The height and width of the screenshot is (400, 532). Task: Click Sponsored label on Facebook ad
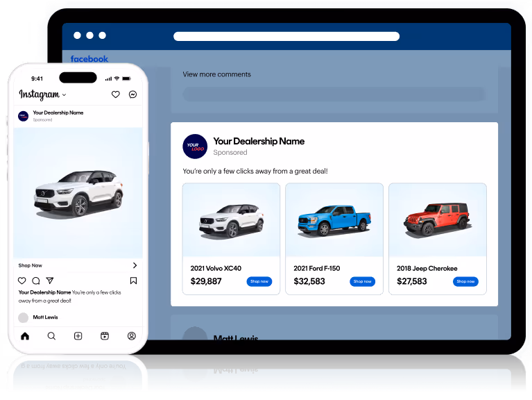[230, 153]
